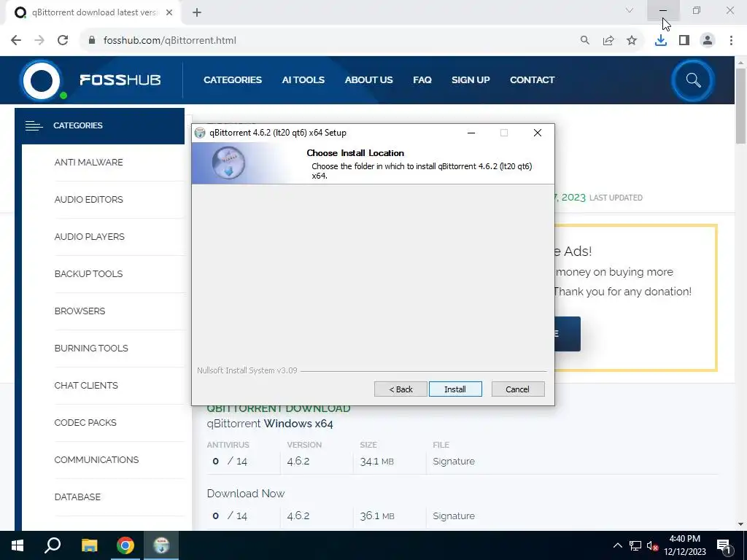Click the Chrome taskbar icon
Image resolution: width=747 pixels, height=560 pixels.
[125, 545]
